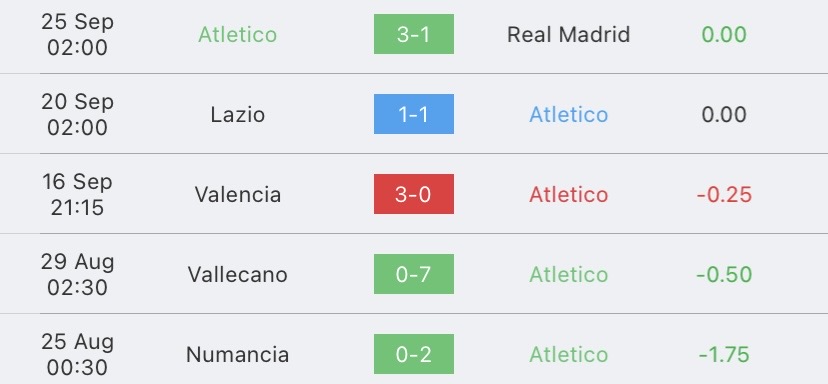Open the green 0-7 score badge
Viewport: 828px width, 384px height.
tap(413, 274)
